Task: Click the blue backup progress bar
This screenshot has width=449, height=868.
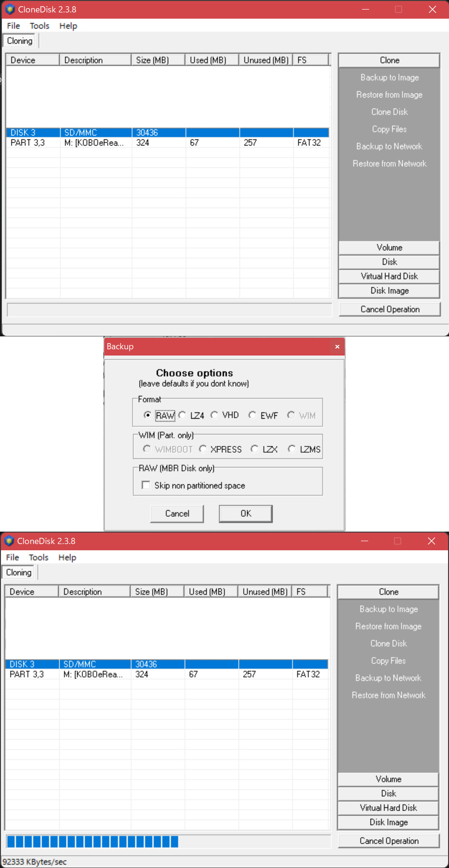Action: click(x=168, y=841)
